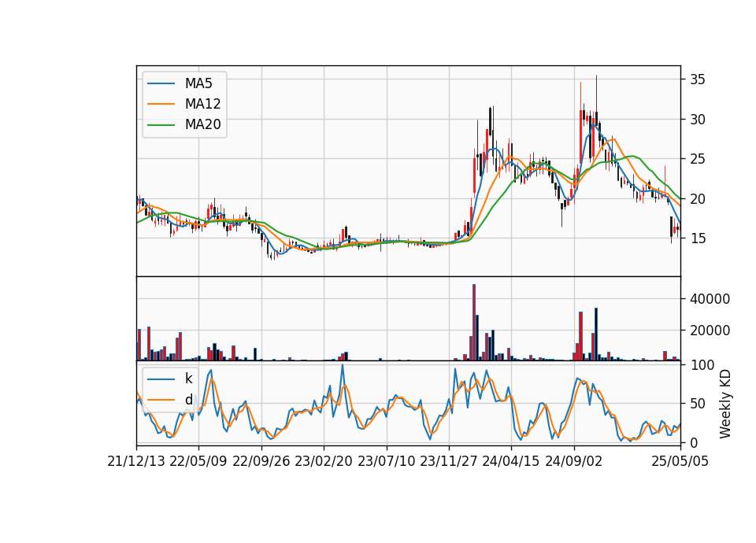
Task: Click the 23/07/10 date axis label
Action: pyautogui.click(x=386, y=461)
